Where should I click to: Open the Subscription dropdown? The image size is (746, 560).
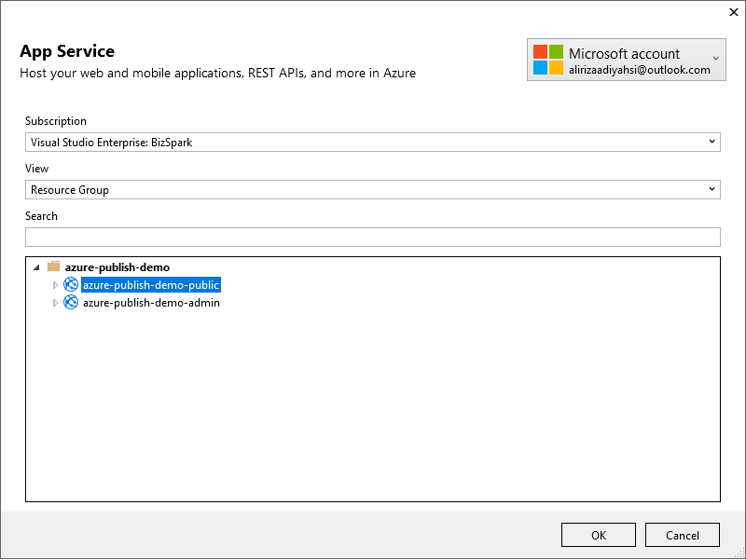point(372,143)
